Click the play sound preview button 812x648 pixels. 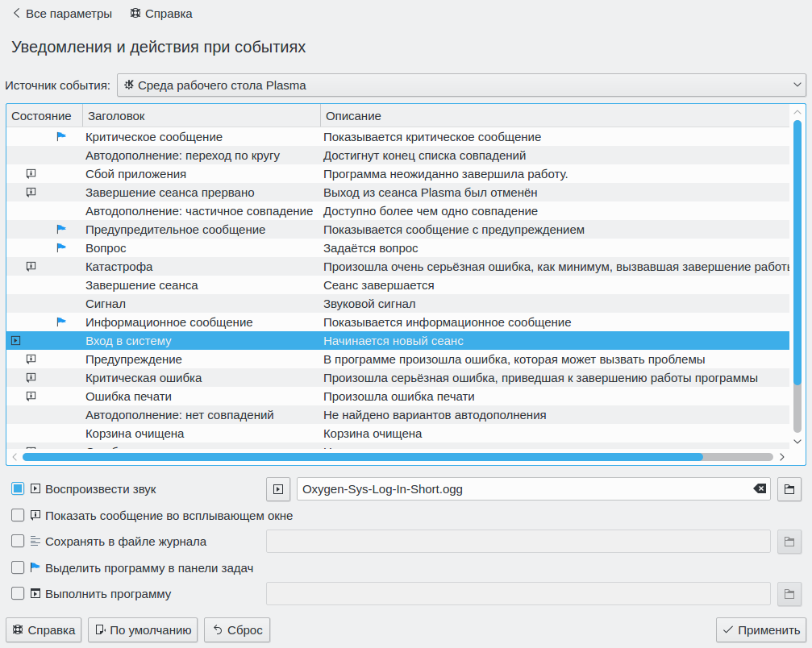pos(277,489)
